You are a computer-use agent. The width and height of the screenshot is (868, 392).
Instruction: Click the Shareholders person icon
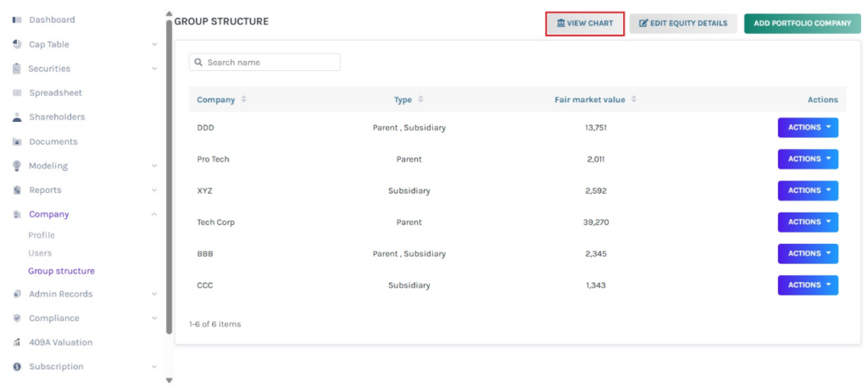(17, 117)
